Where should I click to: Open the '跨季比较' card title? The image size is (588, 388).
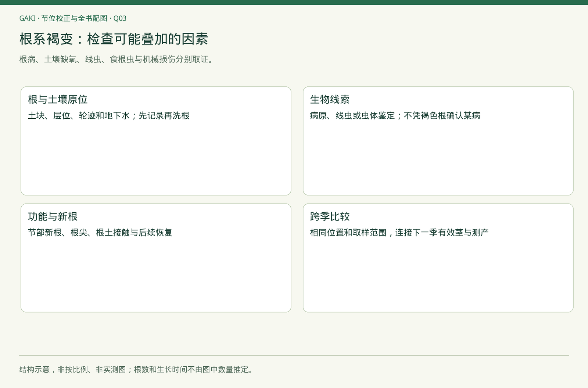[x=330, y=216]
